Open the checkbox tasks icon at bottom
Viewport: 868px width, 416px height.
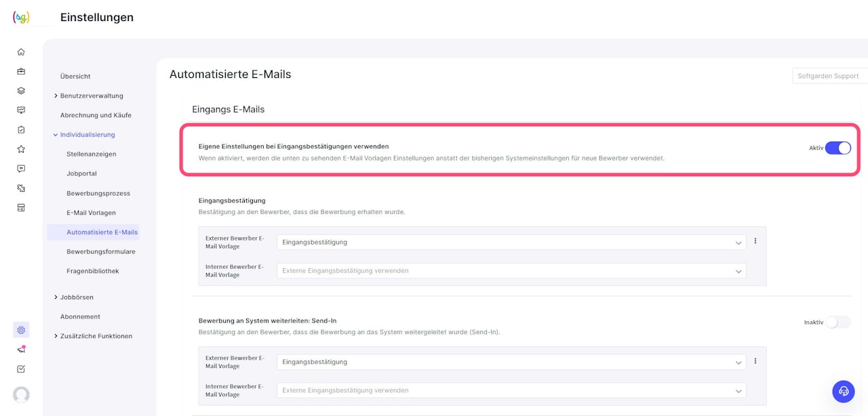tap(21, 369)
